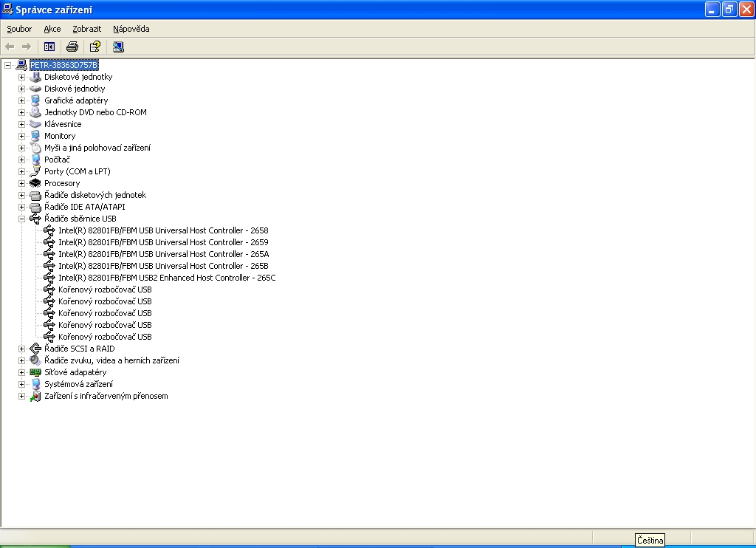Select Řadiče zvuku, videa a herních zařízení
This screenshot has height=548, width=756.
(112, 360)
